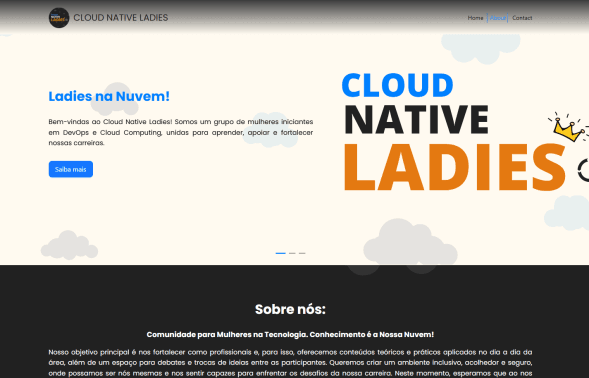Click the Comunidade para Mulheres na Tecnologia subtitle
589x378 pixels.
[290, 334]
